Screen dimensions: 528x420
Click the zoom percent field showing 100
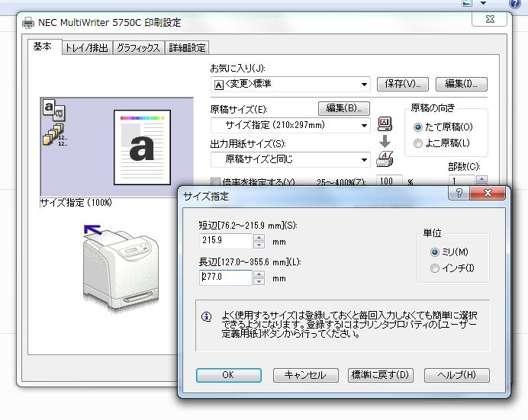[x=389, y=181]
